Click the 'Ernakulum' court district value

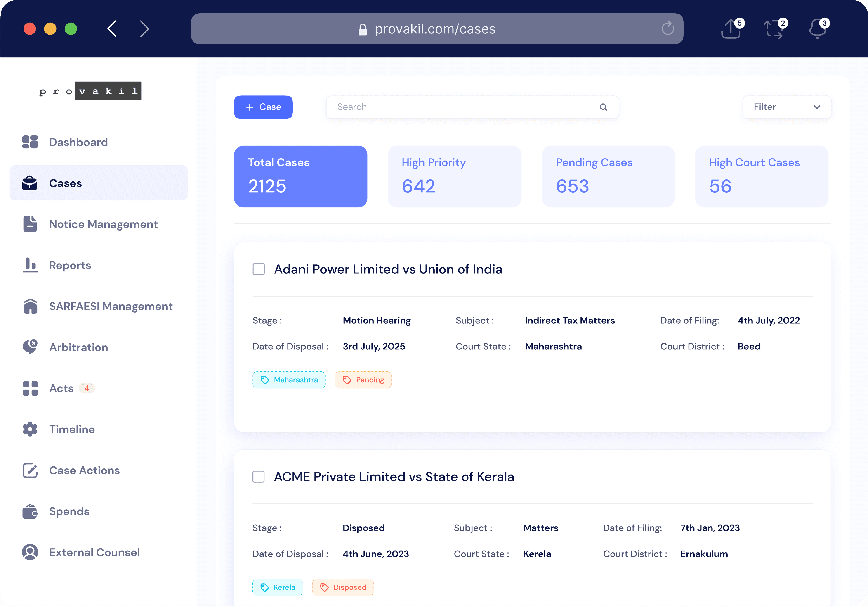pyautogui.click(x=704, y=554)
